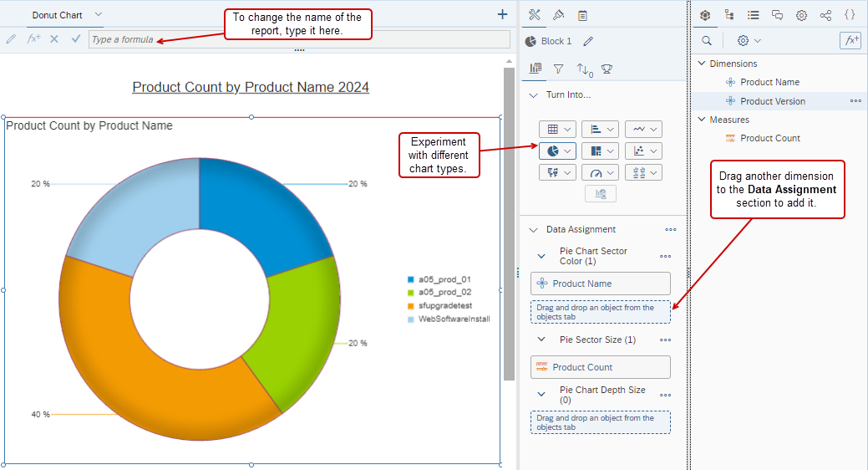Click the create variable fx+ button
The image size is (868, 470).
tap(850, 40)
